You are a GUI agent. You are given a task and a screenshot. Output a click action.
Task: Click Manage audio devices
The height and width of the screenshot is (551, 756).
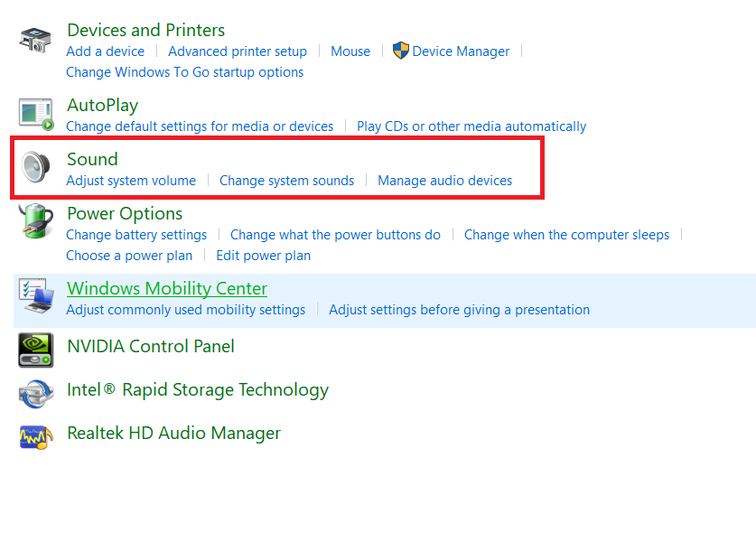(x=444, y=181)
